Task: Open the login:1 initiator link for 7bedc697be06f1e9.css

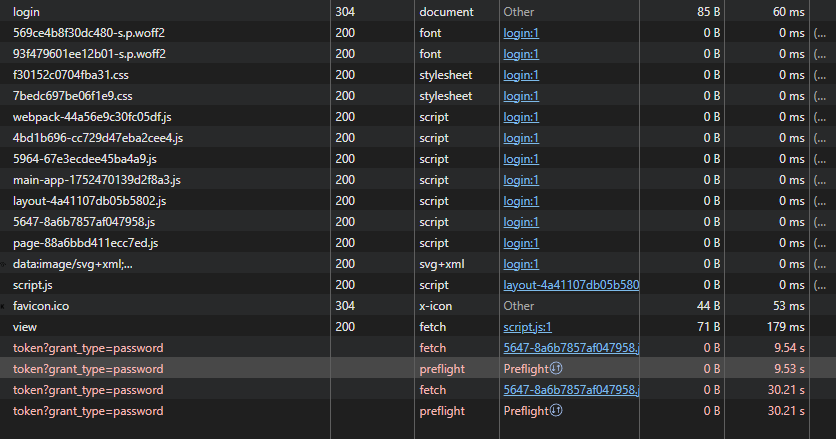Action: click(x=521, y=96)
